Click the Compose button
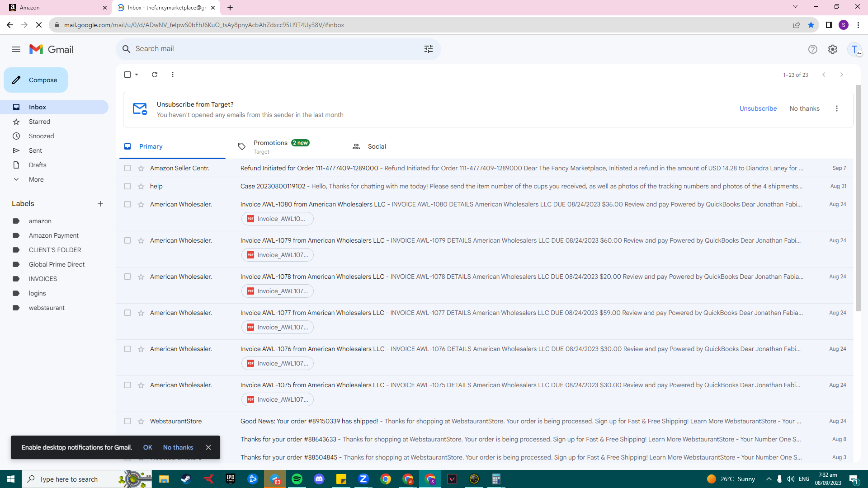Screen dimensions: 868x488 point(36,80)
